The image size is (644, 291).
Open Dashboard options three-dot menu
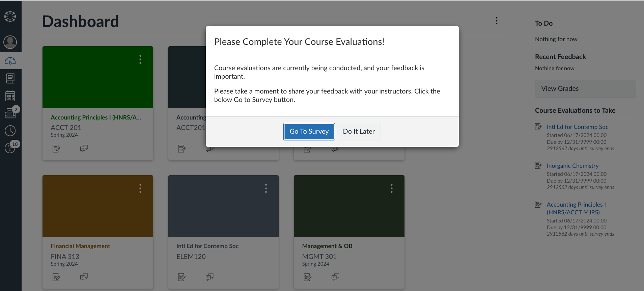click(497, 21)
